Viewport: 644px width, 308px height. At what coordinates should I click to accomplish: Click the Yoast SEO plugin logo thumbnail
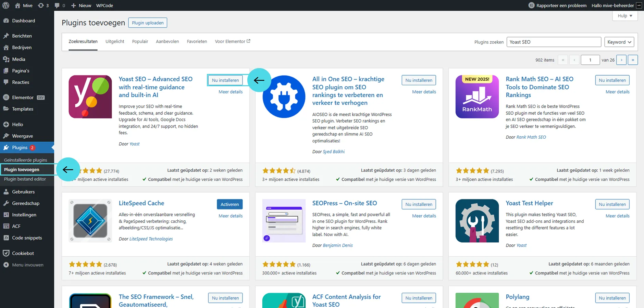click(90, 97)
